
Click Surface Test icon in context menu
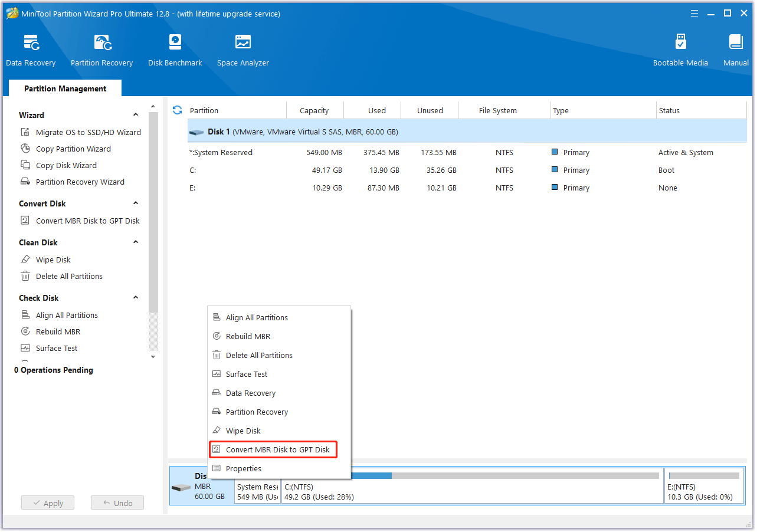(x=217, y=374)
